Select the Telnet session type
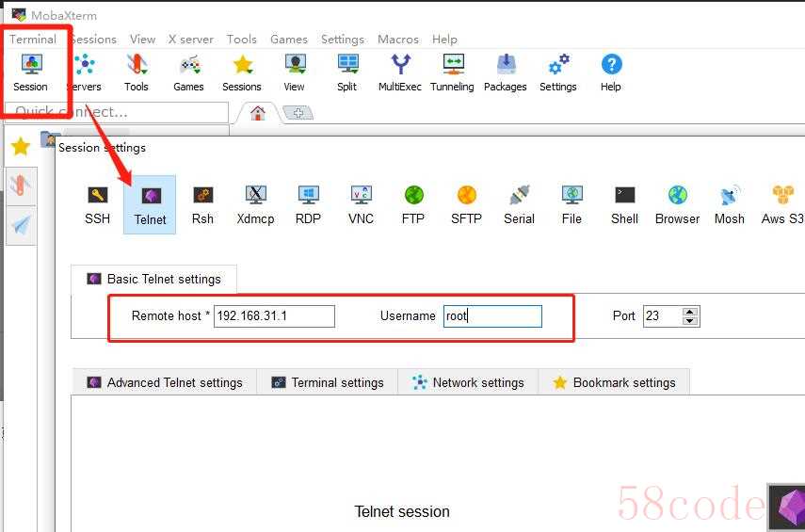The height and width of the screenshot is (532, 805). click(x=150, y=205)
